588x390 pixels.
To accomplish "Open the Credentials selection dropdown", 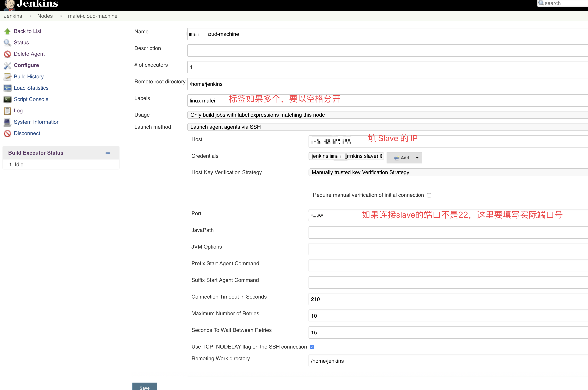I will (x=346, y=156).
